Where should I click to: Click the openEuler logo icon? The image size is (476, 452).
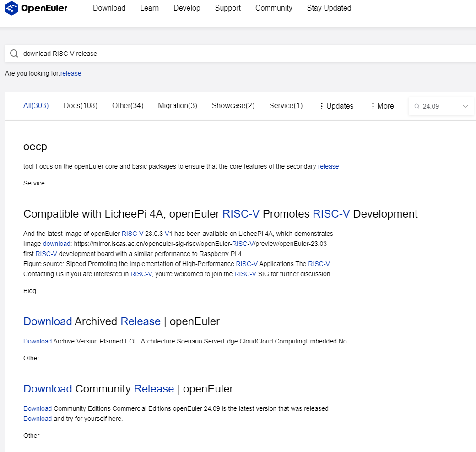[12, 8]
